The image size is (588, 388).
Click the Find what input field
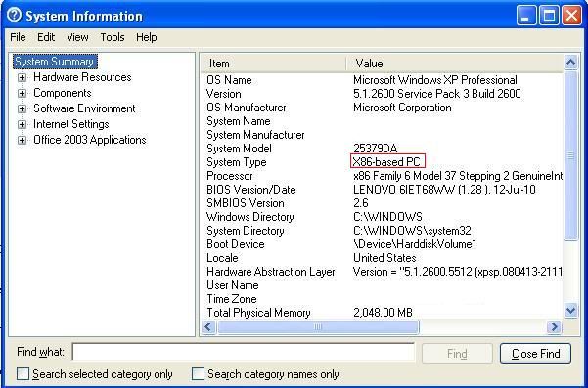[244, 352]
